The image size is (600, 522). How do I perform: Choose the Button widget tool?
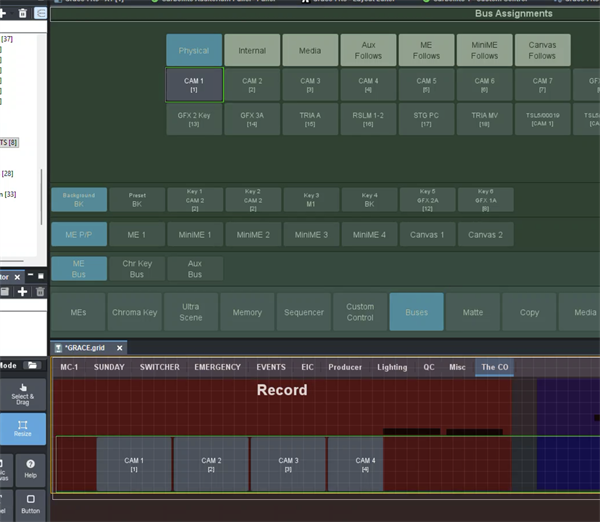(x=30, y=505)
